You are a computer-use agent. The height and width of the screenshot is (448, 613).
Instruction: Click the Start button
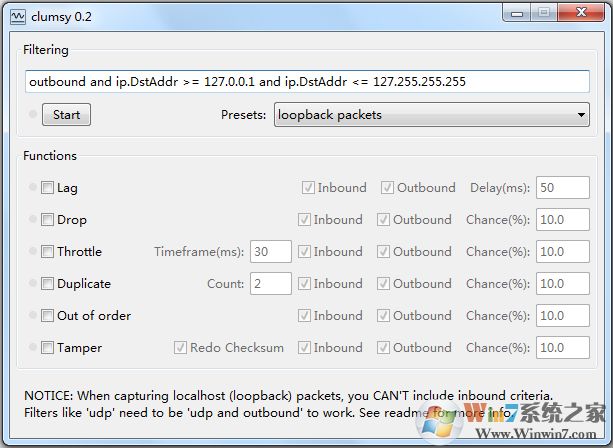(x=66, y=115)
